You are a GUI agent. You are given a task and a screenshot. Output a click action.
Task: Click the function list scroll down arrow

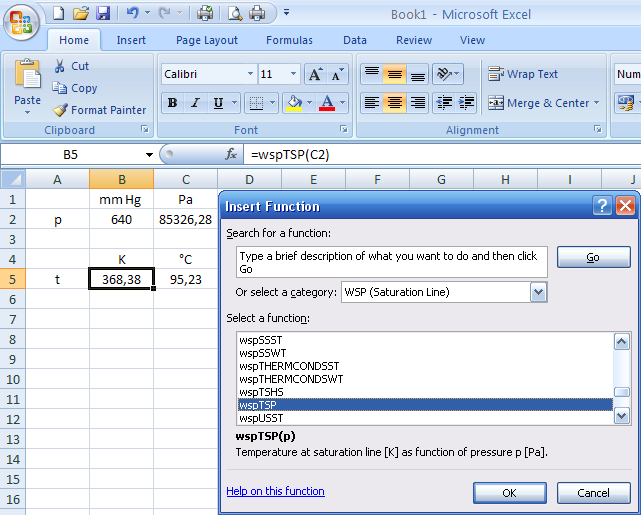tap(622, 416)
